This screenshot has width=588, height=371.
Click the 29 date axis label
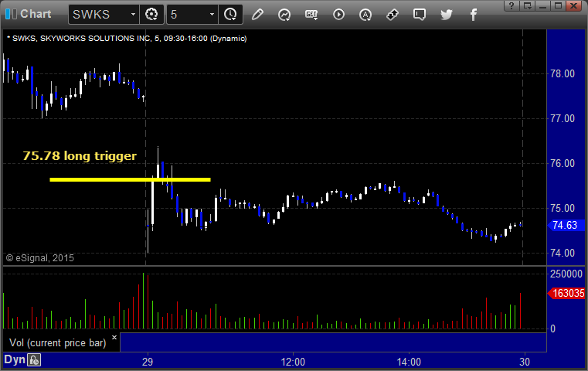pyautogui.click(x=148, y=362)
